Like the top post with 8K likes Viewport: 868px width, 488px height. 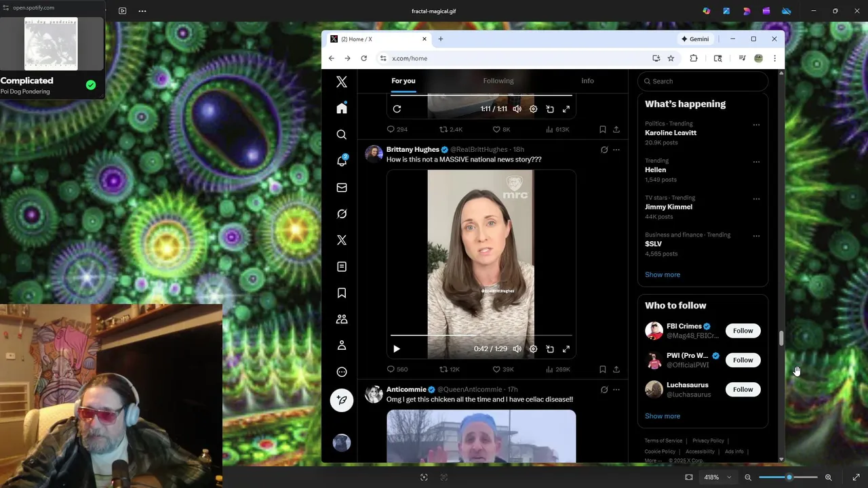[x=501, y=129]
